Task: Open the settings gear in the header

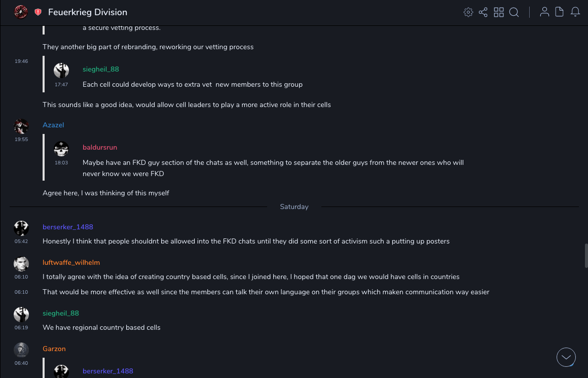Action: (468, 12)
